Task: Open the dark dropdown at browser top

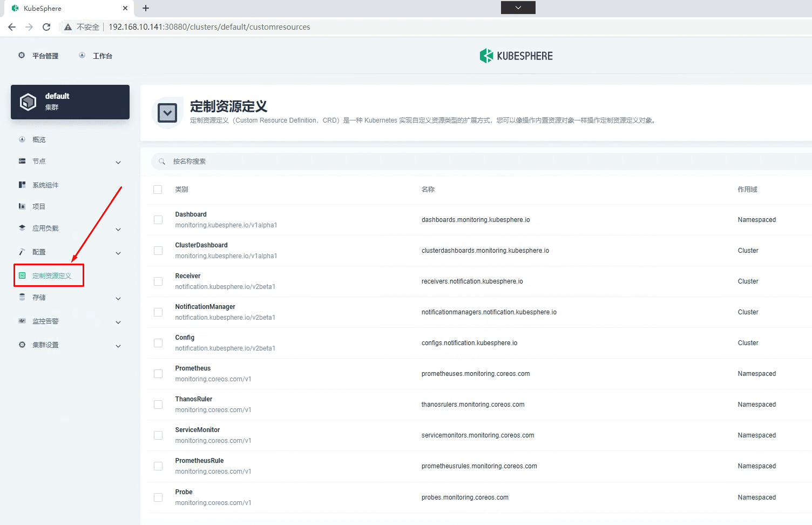Action: pos(518,8)
